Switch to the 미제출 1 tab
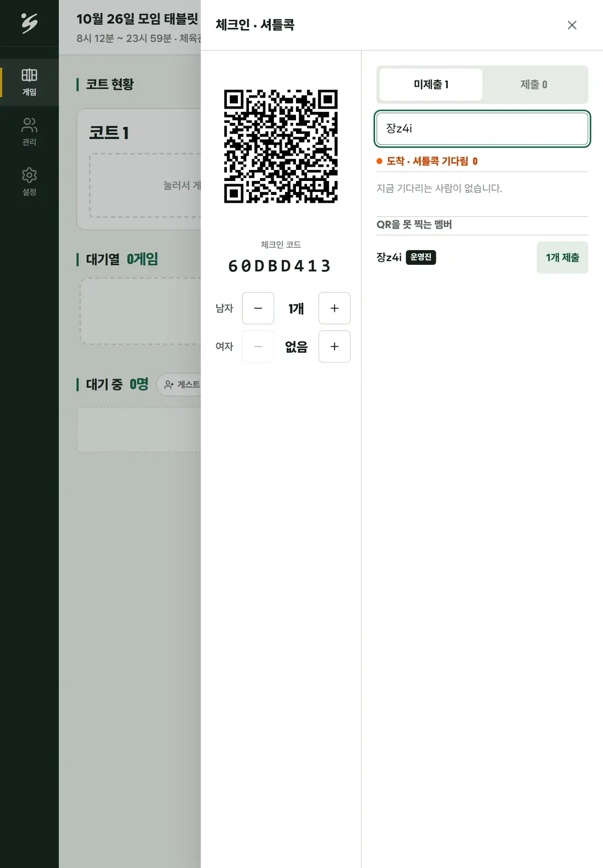This screenshot has height=868, width=603. tap(431, 84)
